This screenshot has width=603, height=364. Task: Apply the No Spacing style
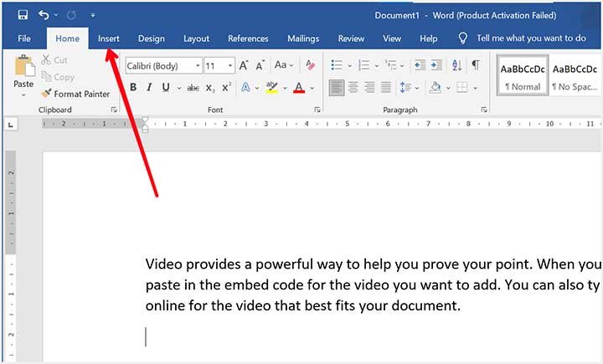575,75
